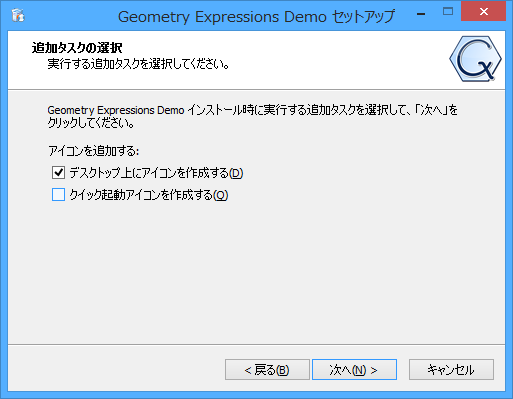The width and height of the screenshot is (513, 399).
Task: Click the Geometry Expressions hexagon logo
Action: click(x=475, y=59)
